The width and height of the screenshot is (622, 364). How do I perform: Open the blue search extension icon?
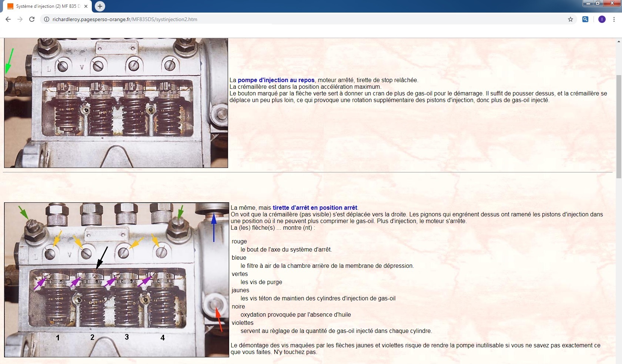coord(585,19)
